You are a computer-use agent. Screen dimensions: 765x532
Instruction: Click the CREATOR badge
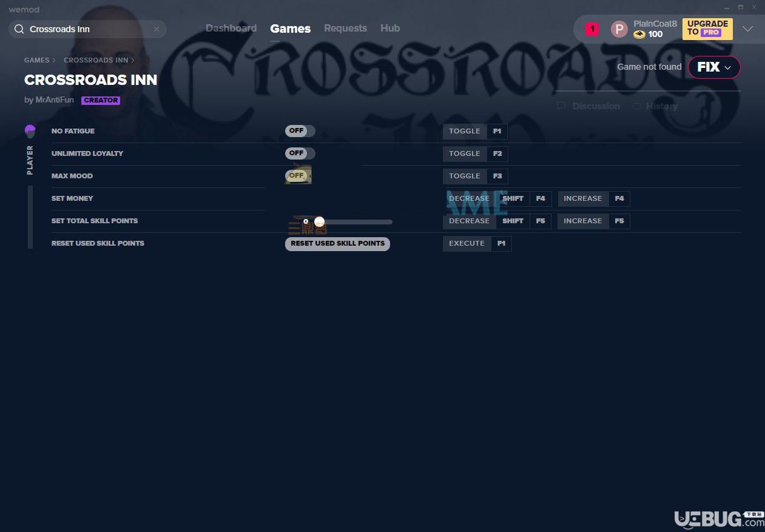coord(101,101)
